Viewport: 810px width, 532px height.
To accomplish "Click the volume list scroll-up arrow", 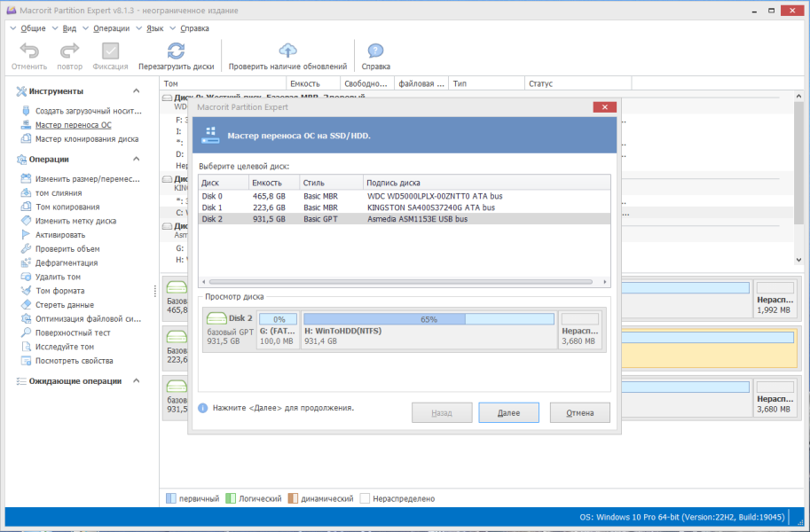I will coord(798,96).
